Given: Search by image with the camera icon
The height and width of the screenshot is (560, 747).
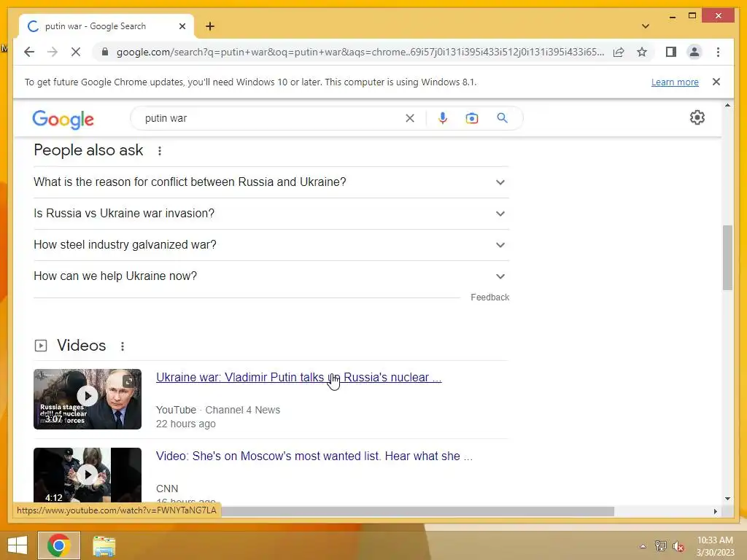Looking at the screenshot, I should pos(472,118).
